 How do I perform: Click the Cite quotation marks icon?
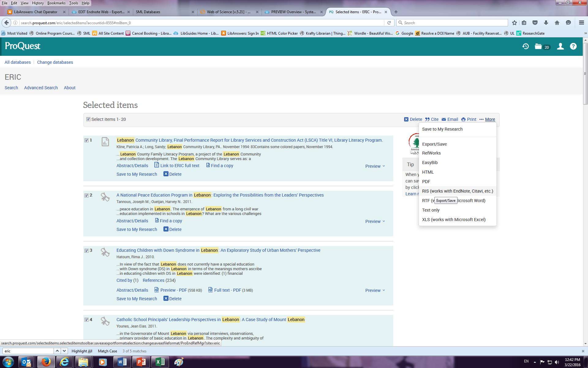coord(427,119)
